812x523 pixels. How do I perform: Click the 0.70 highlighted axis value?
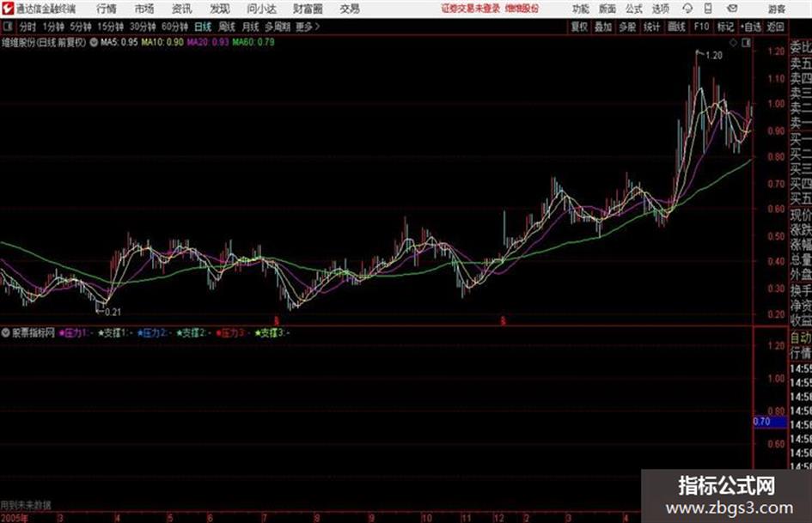tap(770, 422)
